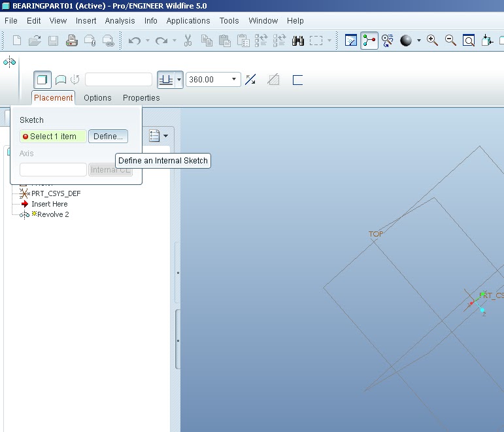The image size is (504, 432).
Task: Toggle Remove Material option
Action: (x=273, y=80)
